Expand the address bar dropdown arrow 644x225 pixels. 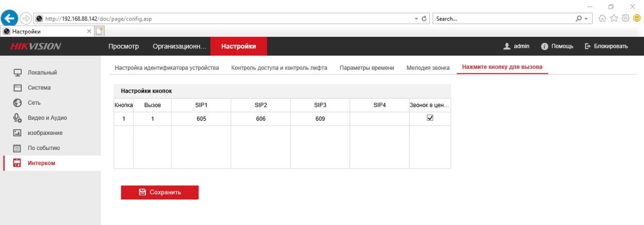point(416,19)
